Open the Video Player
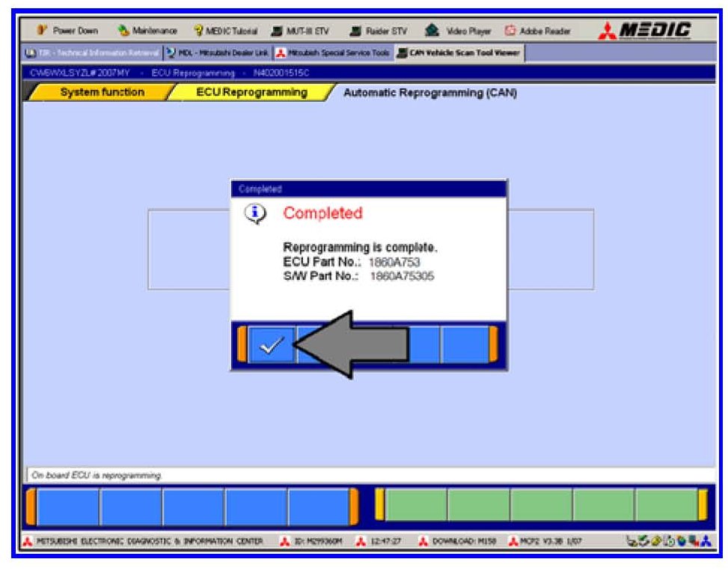The width and height of the screenshot is (728, 571). point(456,31)
